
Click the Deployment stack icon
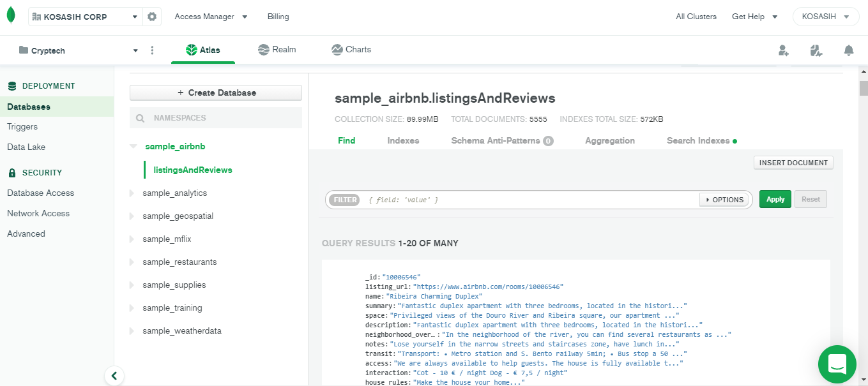(x=12, y=86)
